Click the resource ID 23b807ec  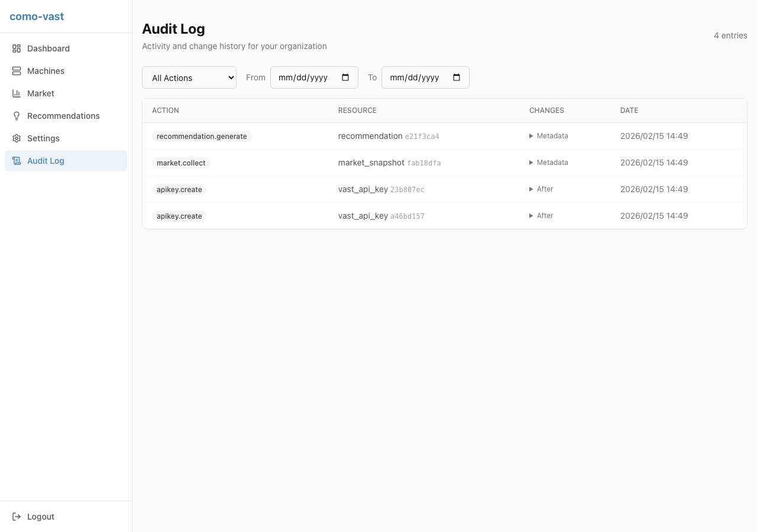407,190
